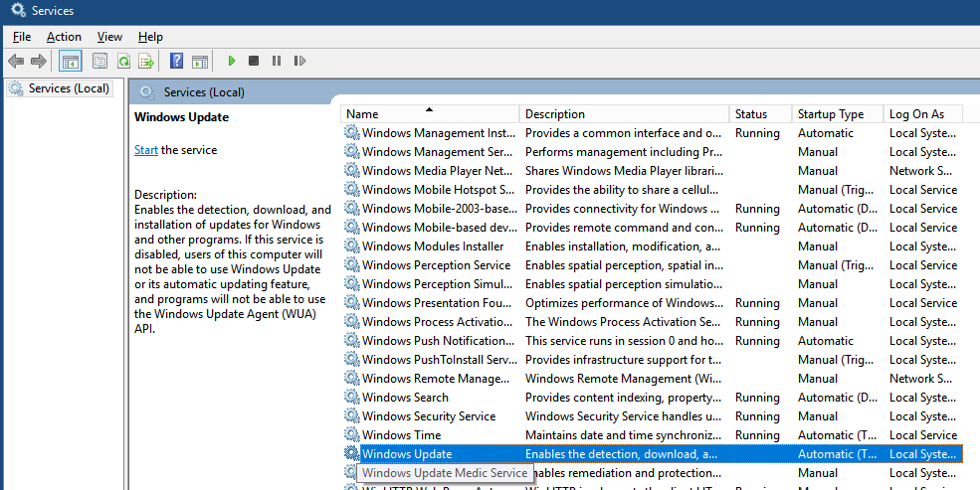Click the Restart Service icon
Viewport: 980px width, 490px height.
click(x=300, y=62)
